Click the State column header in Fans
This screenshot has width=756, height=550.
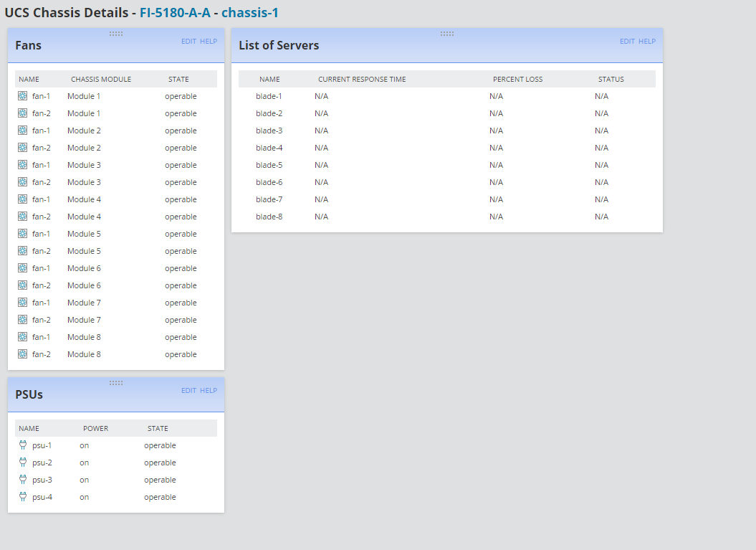(x=178, y=79)
